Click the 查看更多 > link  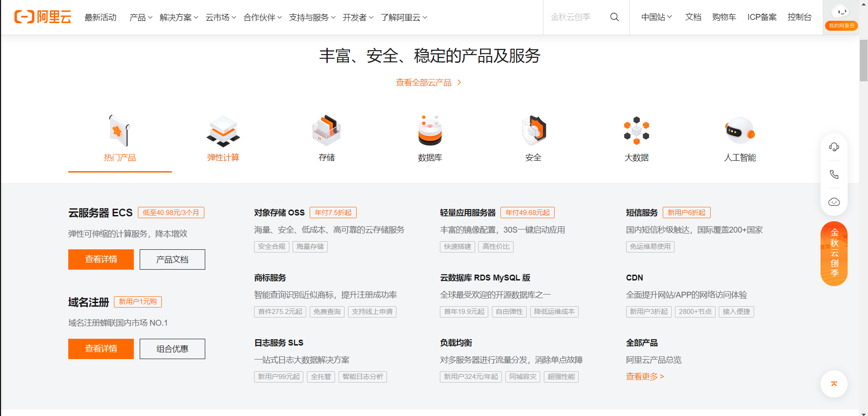click(645, 376)
